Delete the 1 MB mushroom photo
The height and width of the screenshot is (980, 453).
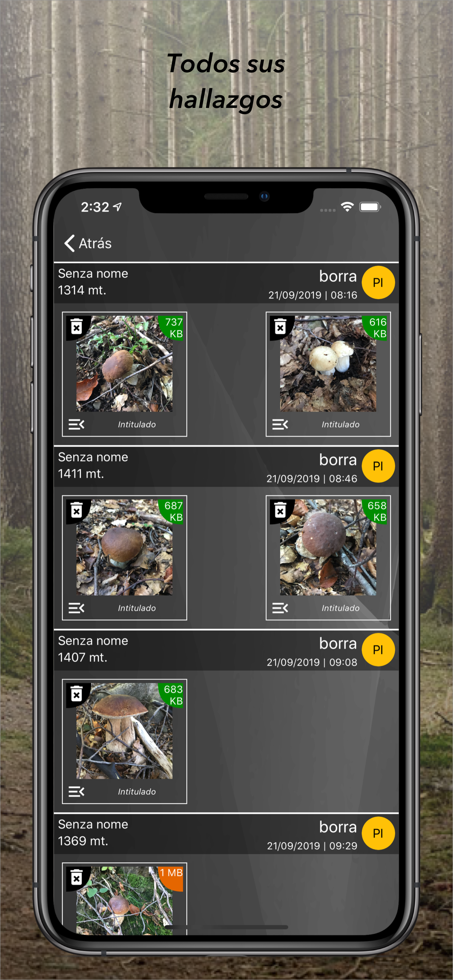click(77, 877)
